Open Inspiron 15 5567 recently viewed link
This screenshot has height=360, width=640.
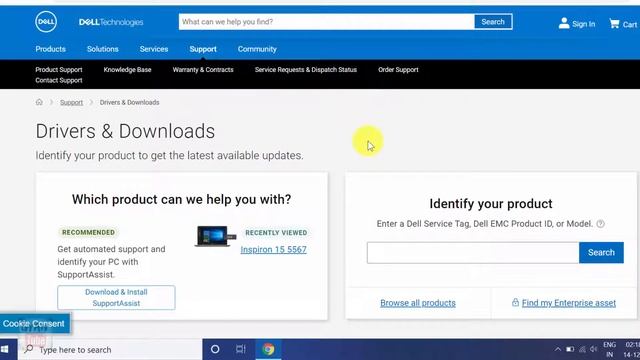click(273, 249)
